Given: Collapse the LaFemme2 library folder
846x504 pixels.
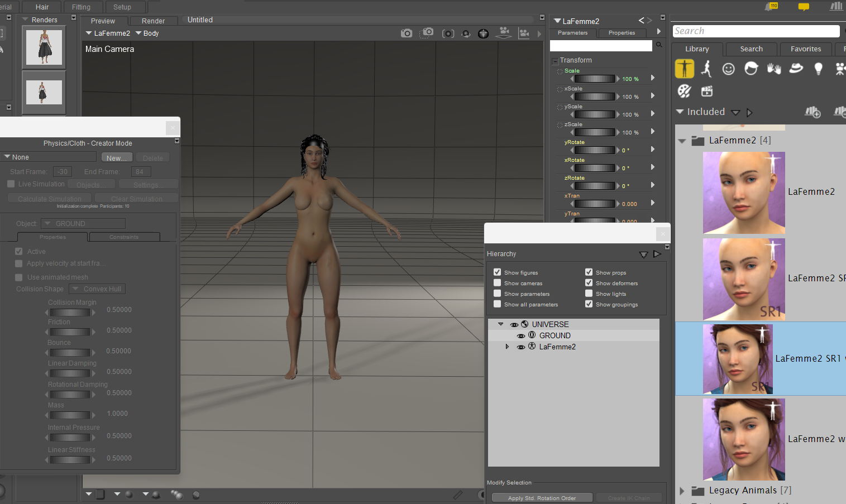Looking at the screenshot, I should [682, 141].
